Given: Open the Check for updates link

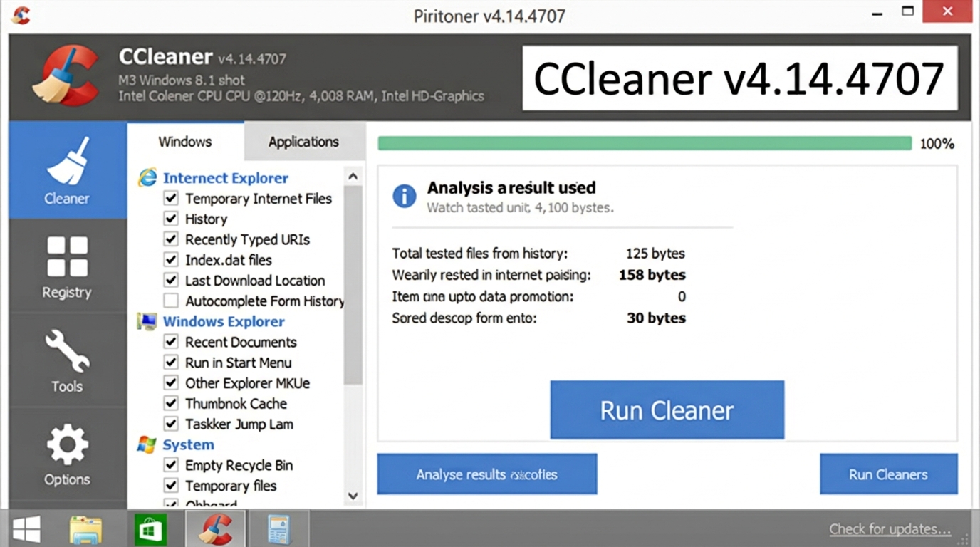Looking at the screenshot, I should coord(890,529).
